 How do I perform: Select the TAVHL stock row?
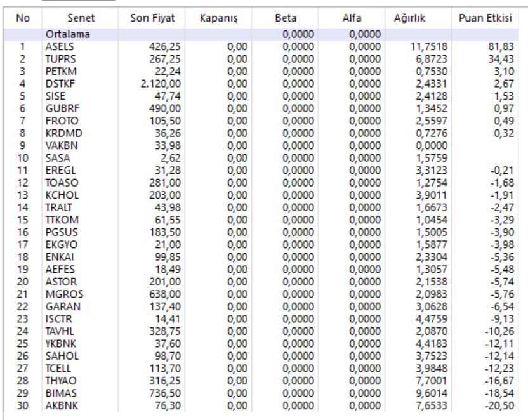(x=261, y=331)
